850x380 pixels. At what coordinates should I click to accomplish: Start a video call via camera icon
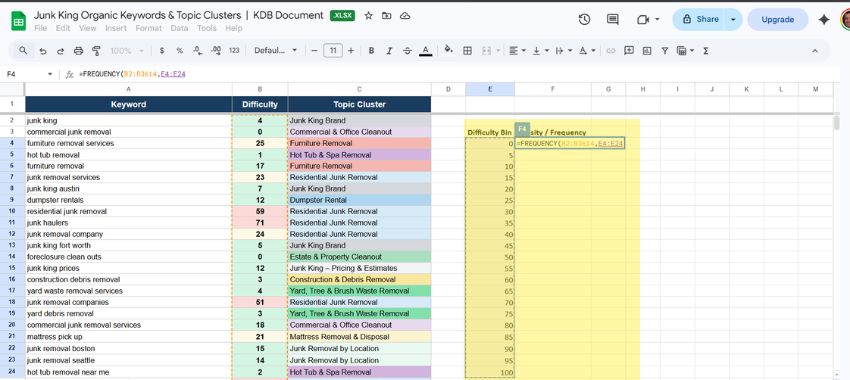point(643,20)
